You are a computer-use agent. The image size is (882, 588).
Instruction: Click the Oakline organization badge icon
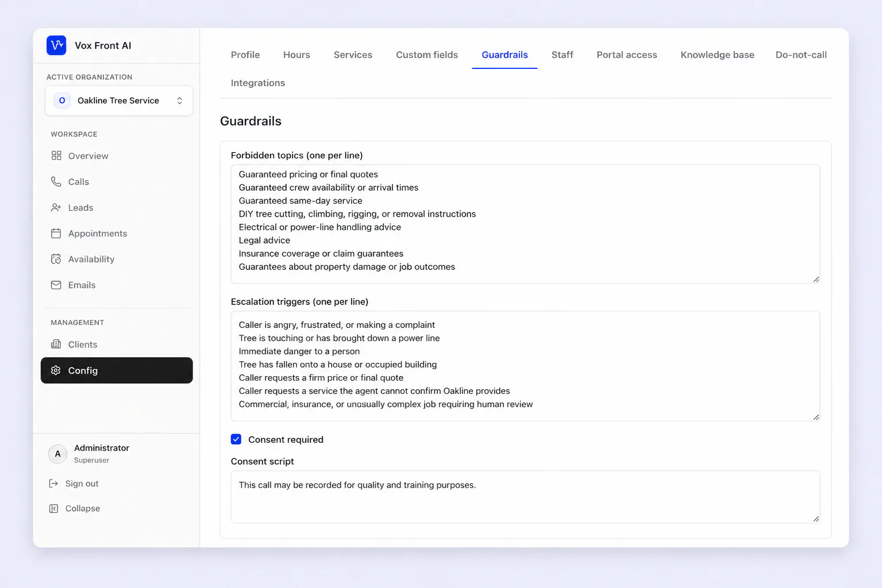(x=62, y=100)
